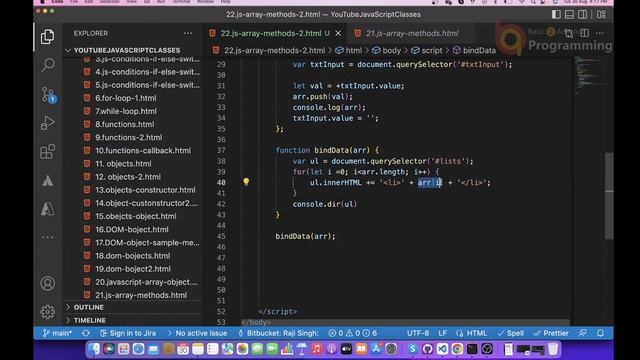The image size is (640, 360).
Task: Open GitHub Desktop in the Dock
Action: coord(427,349)
